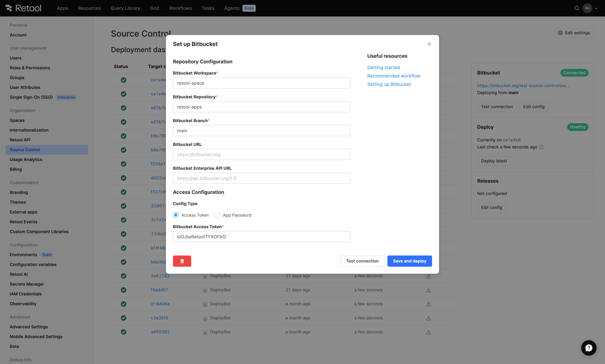Click Edit config under Releases

(491, 207)
